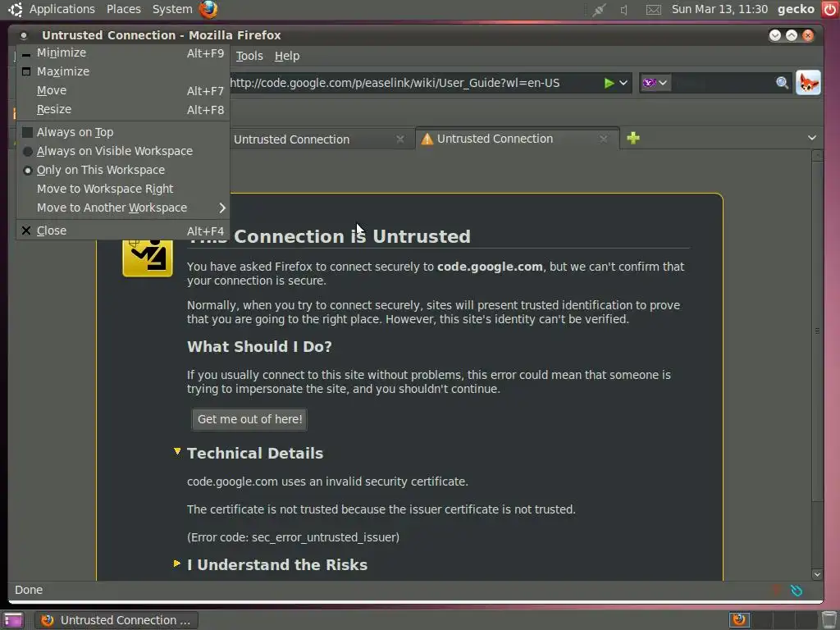This screenshot has width=840, height=630.
Task: Click the network connection indicator icon
Action: 598,10
